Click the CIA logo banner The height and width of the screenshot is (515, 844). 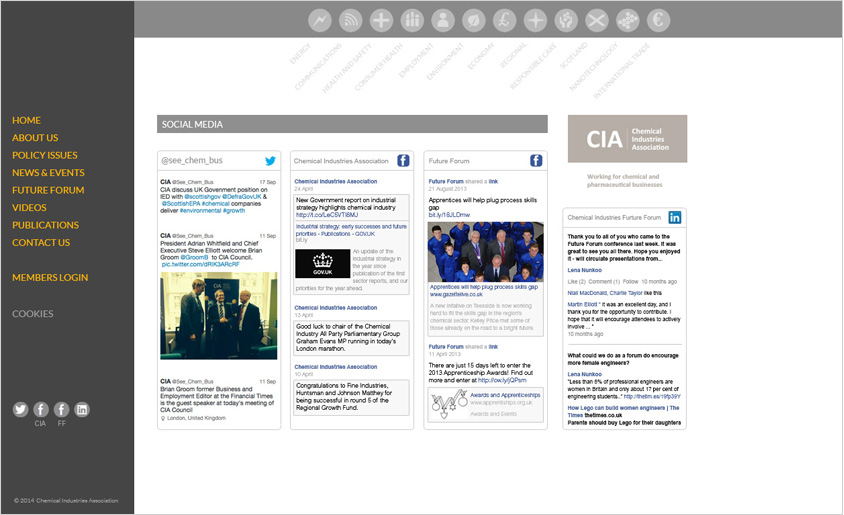pyautogui.click(x=628, y=139)
